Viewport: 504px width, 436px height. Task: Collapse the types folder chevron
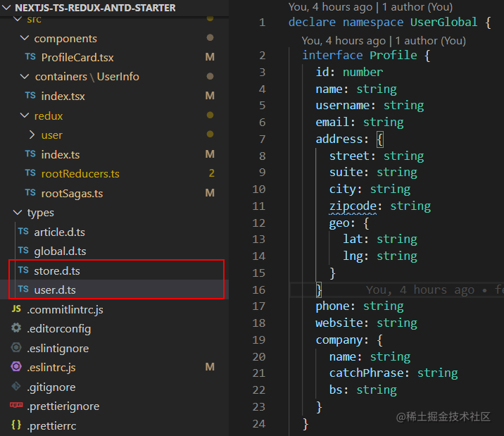[x=18, y=213]
